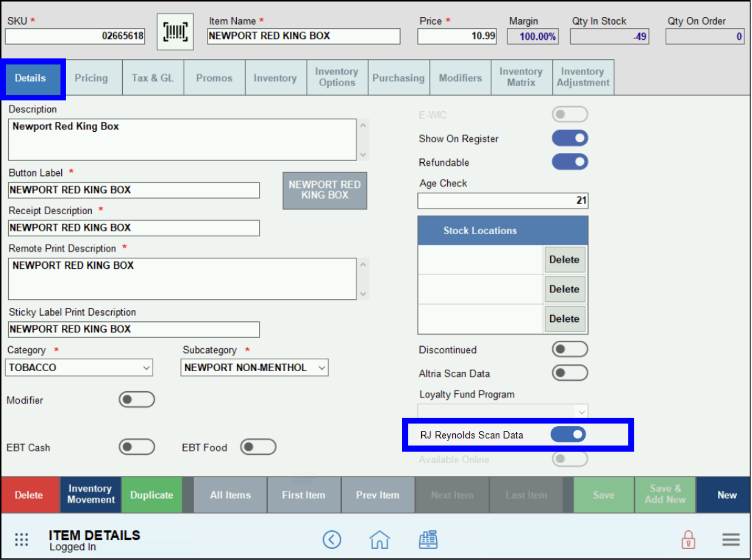Open the Inventory tab

(275, 78)
